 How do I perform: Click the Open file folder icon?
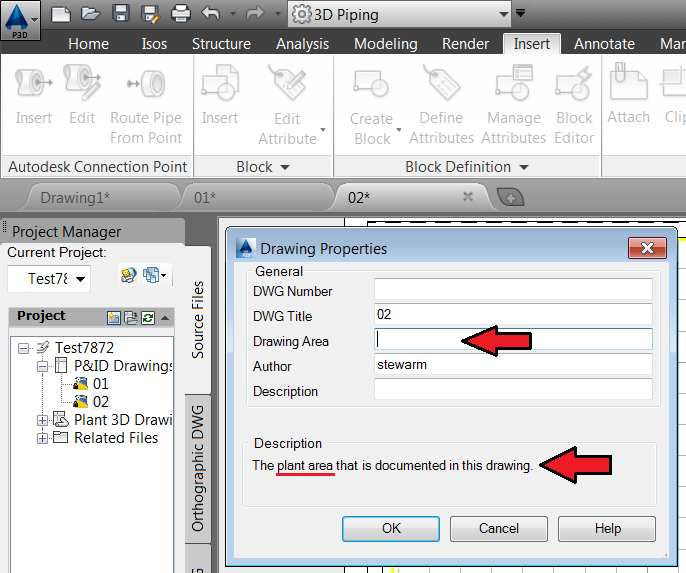coord(91,14)
